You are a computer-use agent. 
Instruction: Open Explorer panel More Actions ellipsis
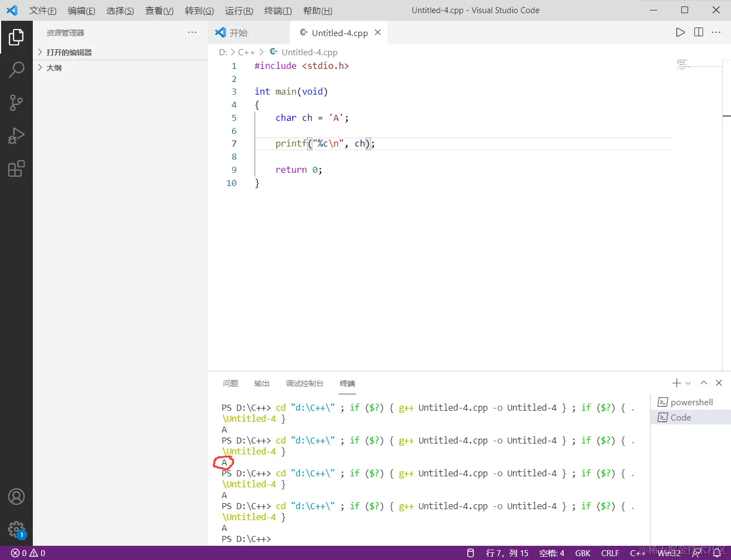(x=192, y=32)
